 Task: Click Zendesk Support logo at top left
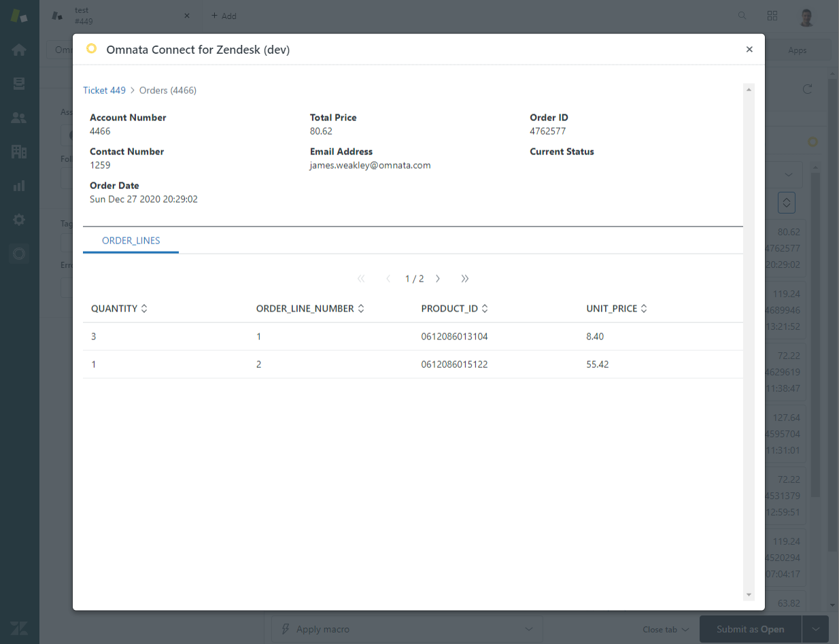[x=19, y=16]
